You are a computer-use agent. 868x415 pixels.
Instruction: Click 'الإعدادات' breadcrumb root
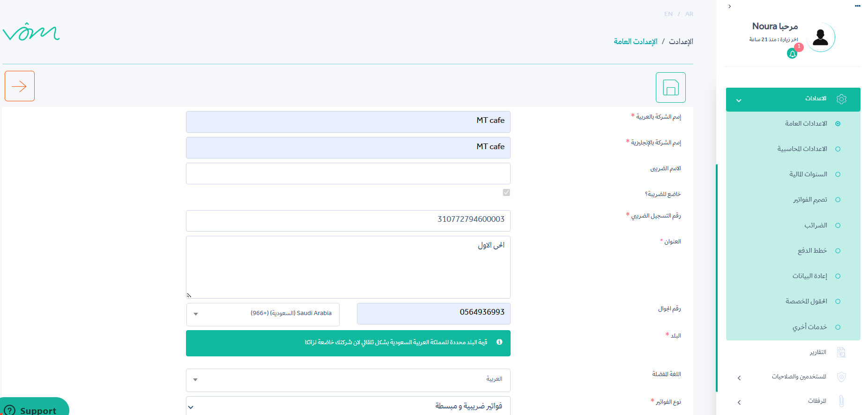[681, 42]
